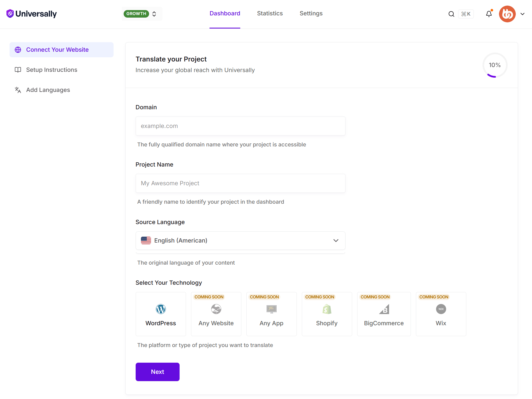Click the WordPress logo icon
This screenshot has height=399, width=532.
point(161,309)
